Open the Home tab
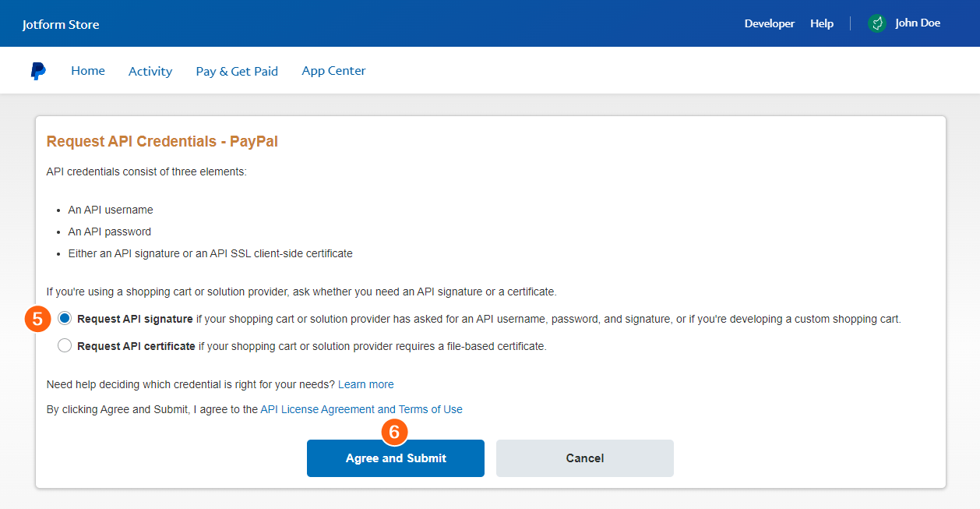Image resolution: width=980 pixels, height=509 pixels. click(88, 71)
